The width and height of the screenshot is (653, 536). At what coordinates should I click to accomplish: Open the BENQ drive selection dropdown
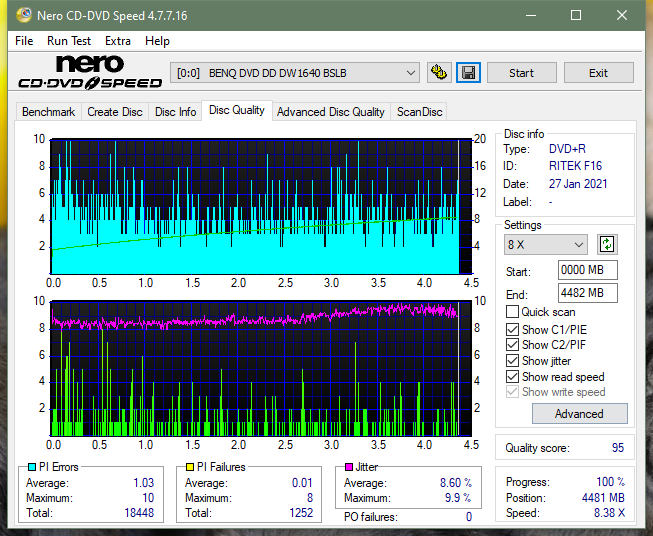295,73
